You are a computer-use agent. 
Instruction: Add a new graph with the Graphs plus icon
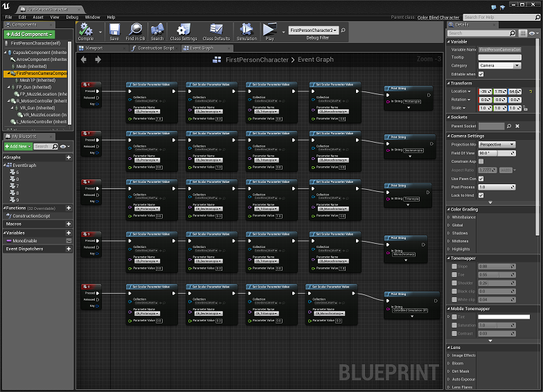click(x=69, y=158)
